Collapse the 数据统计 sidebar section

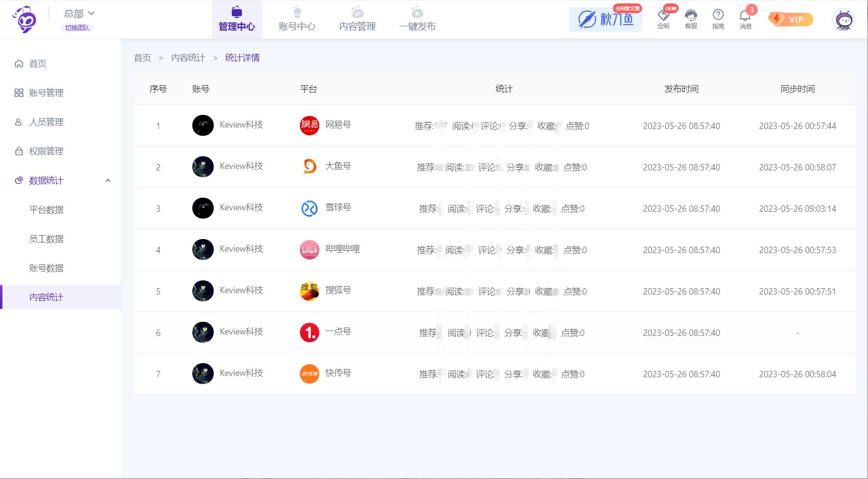[108, 181]
